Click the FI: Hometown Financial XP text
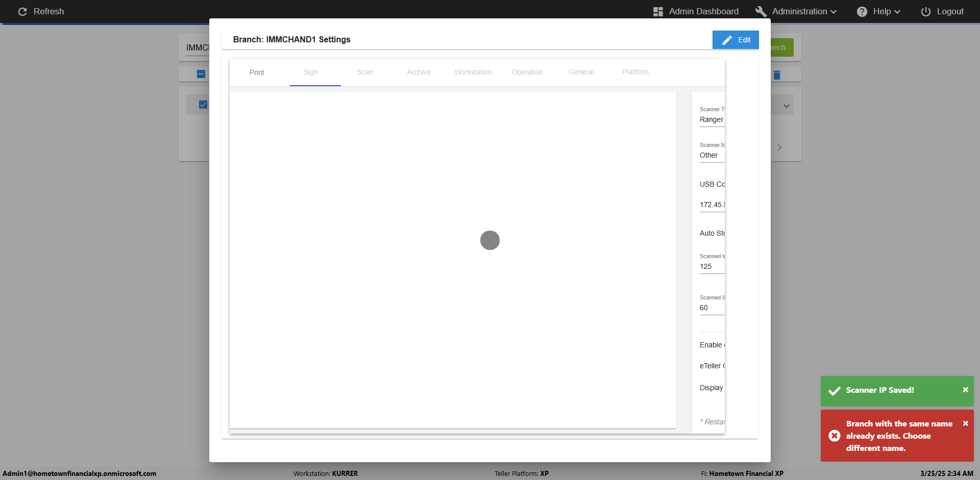 tap(742, 473)
